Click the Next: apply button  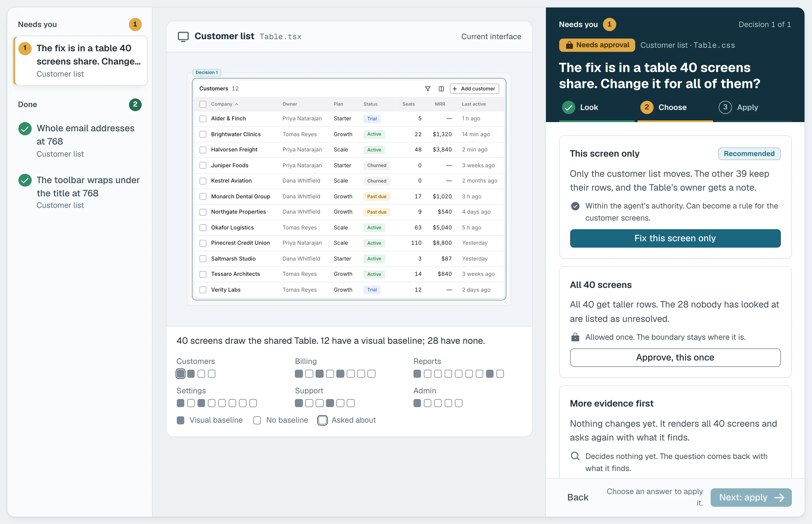tap(751, 498)
